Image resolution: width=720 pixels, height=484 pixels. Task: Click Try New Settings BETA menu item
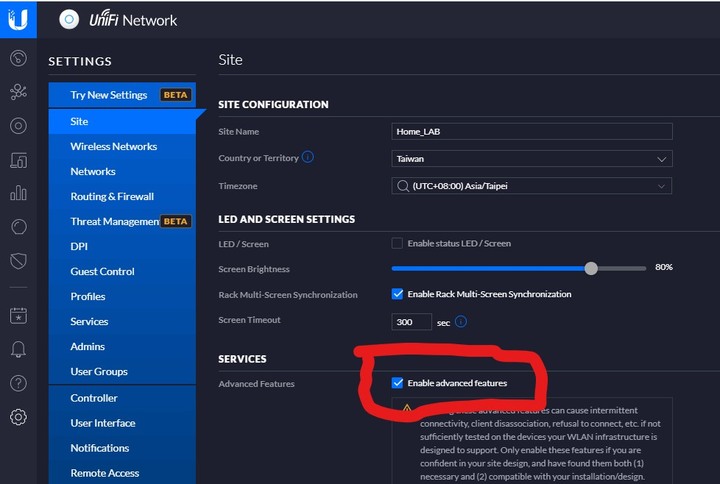click(123, 95)
